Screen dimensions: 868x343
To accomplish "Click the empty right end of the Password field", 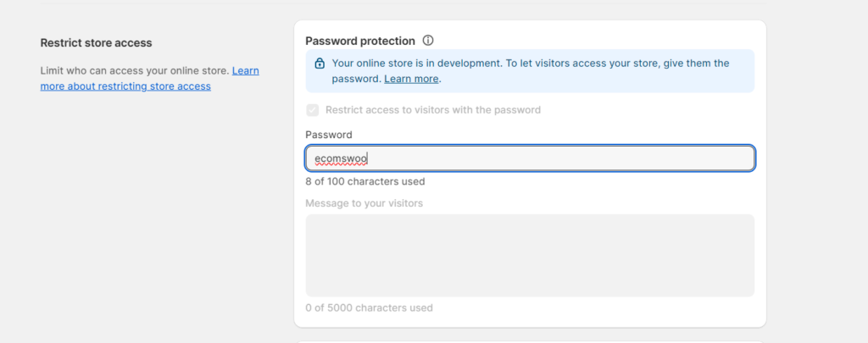I will [x=665, y=158].
